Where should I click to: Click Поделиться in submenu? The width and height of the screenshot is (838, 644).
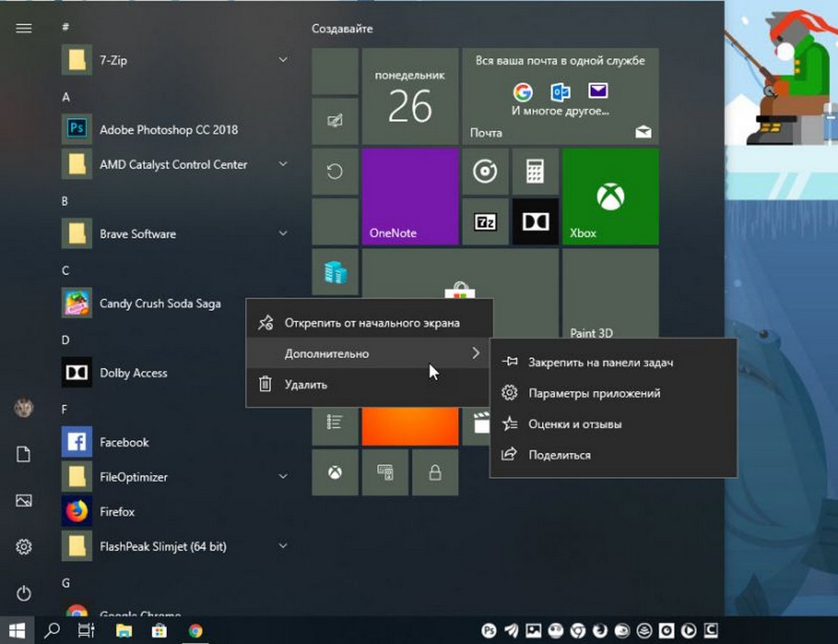613,455
